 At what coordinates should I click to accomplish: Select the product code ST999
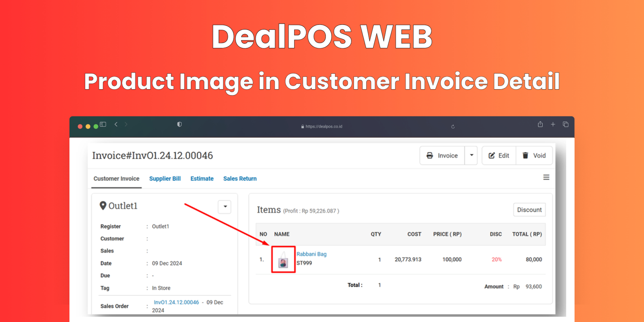click(304, 263)
